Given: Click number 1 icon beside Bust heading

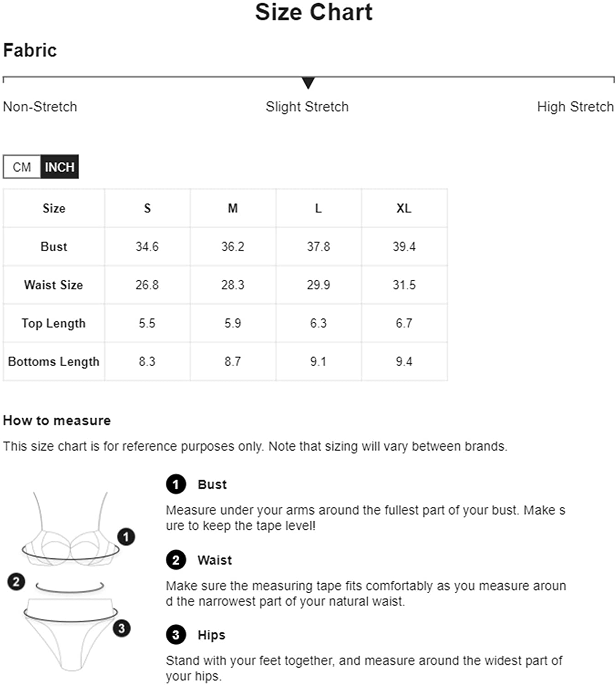Looking at the screenshot, I should click(x=176, y=485).
